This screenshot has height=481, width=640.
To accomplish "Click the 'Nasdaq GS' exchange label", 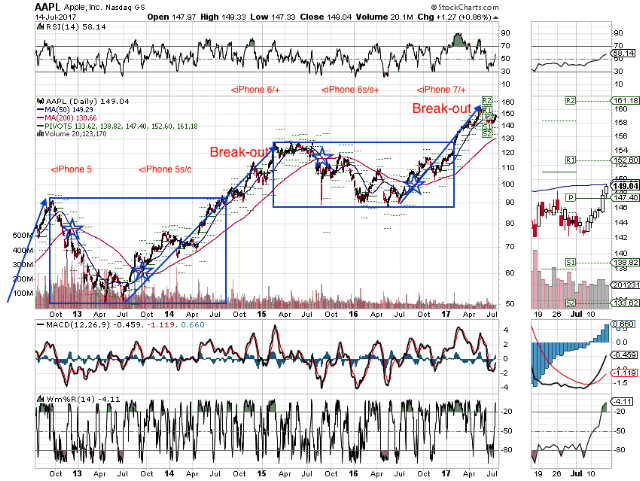I will coord(124,7).
